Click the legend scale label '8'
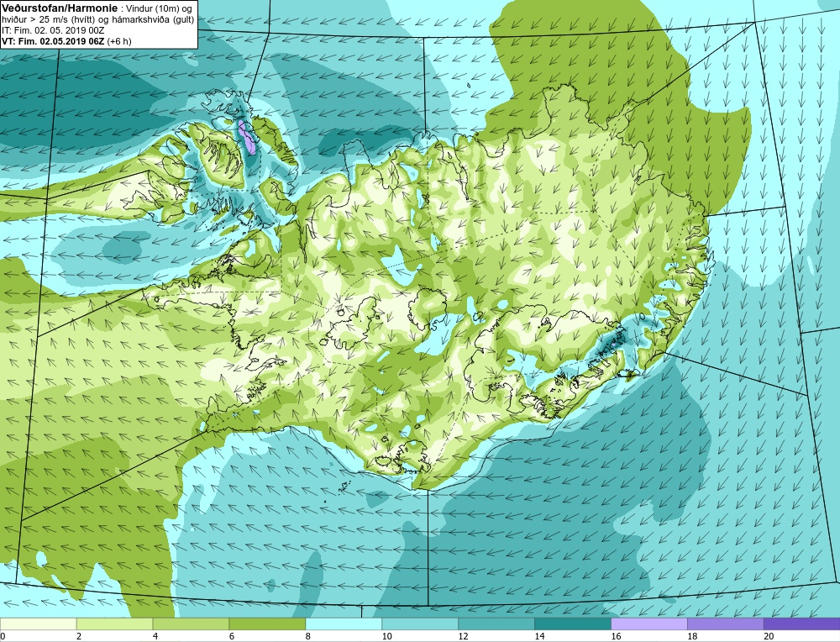The width and height of the screenshot is (840, 642). (308, 637)
